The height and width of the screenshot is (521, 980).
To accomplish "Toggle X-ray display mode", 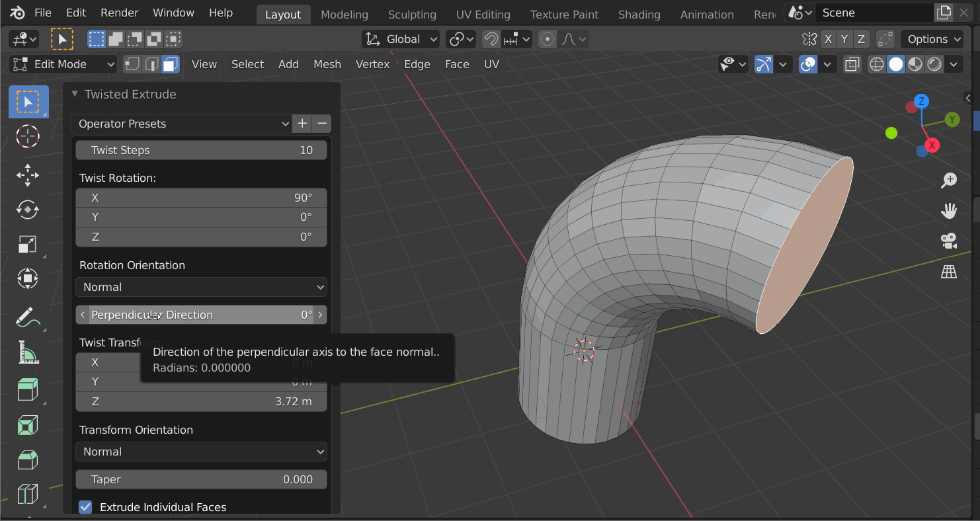I will 852,64.
